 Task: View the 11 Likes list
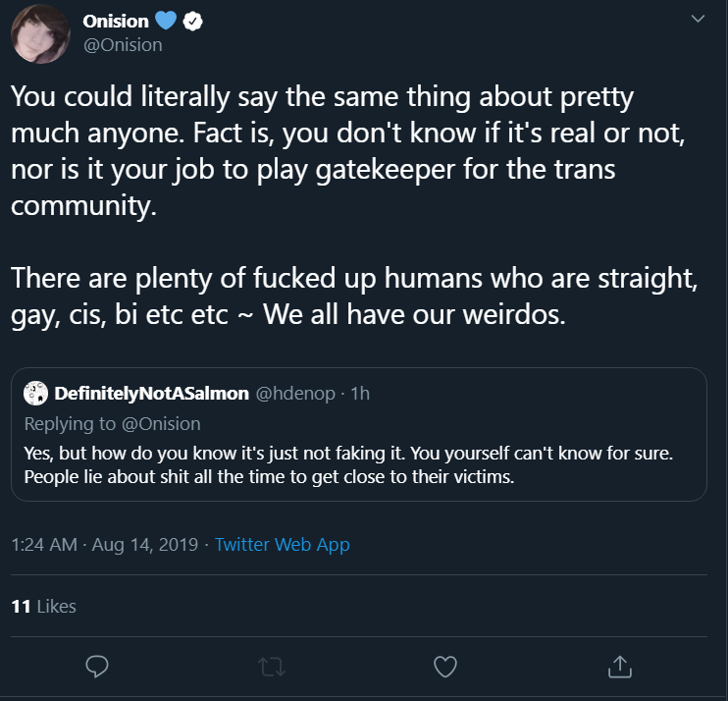(43, 606)
